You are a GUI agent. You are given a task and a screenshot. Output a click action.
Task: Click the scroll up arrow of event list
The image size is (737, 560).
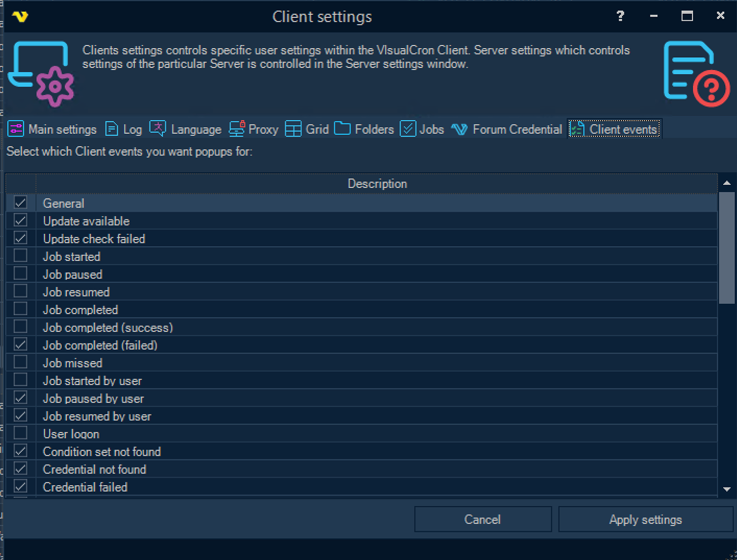727,183
